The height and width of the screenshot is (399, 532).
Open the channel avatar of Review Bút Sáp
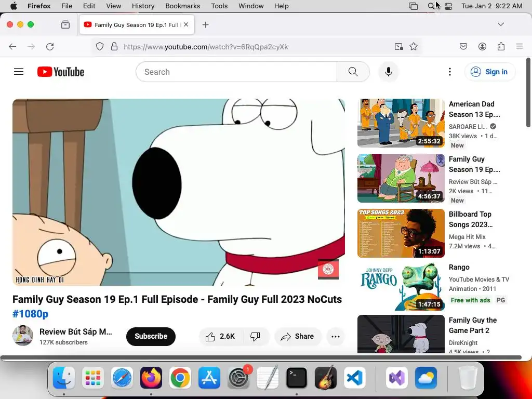[23, 336]
